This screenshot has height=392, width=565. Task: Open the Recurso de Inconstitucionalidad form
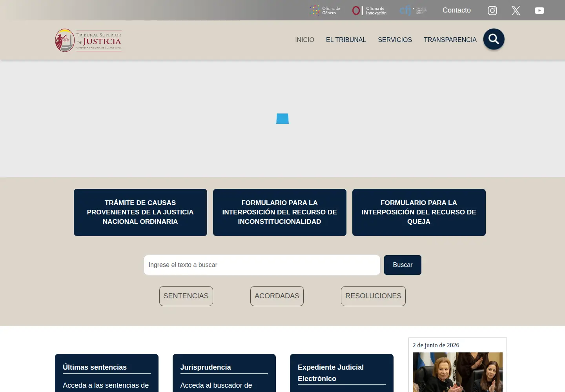pyautogui.click(x=280, y=212)
